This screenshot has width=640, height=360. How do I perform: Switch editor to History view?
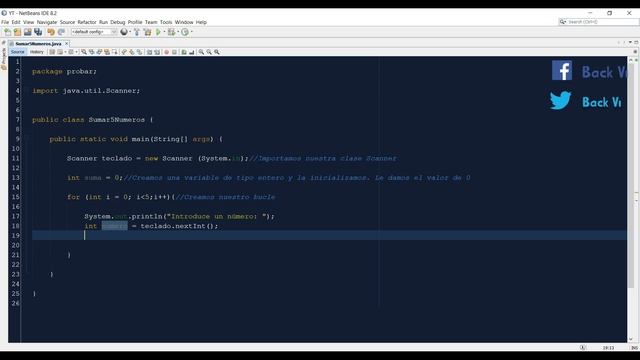point(36,52)
